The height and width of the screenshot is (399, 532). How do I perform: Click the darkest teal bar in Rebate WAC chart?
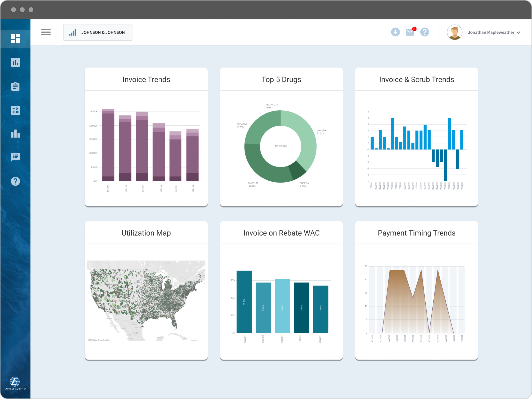(301, 308)
